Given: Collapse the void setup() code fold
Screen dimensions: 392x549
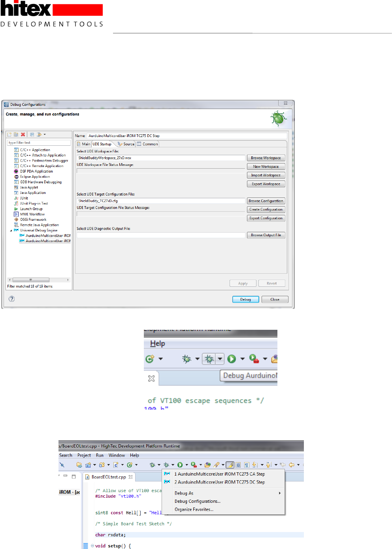Looking at the screenshot, I should (x=92, y=546).
